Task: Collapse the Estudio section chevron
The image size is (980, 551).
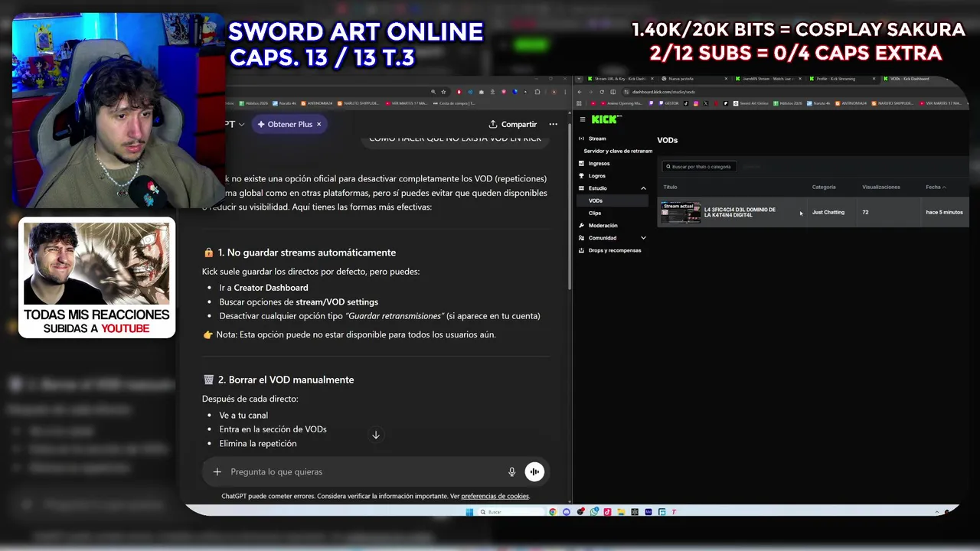Action: (x=643, y=188)
